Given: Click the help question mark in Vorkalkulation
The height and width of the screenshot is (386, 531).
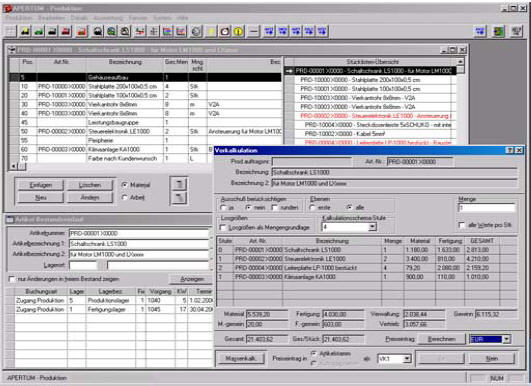Looking at the screenshot, I should (510, 150).
